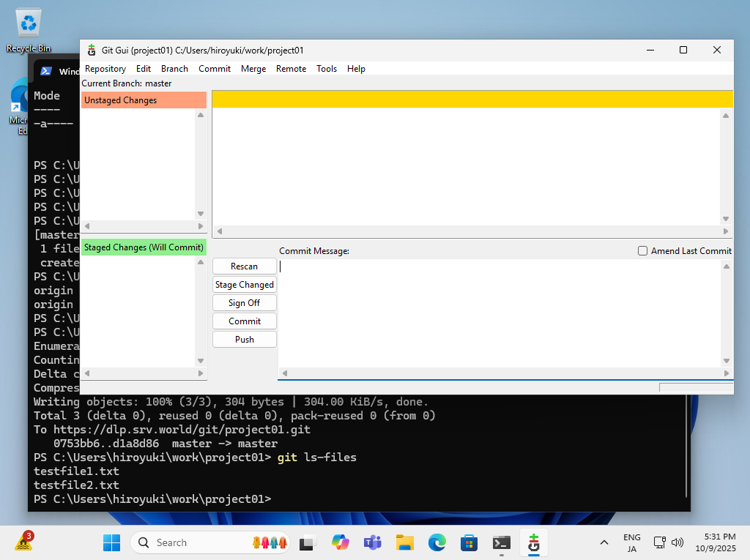Enable the Amend Last Commit checkbox
The width and height of the screenshot is (750, 560).
click(643, 251)
